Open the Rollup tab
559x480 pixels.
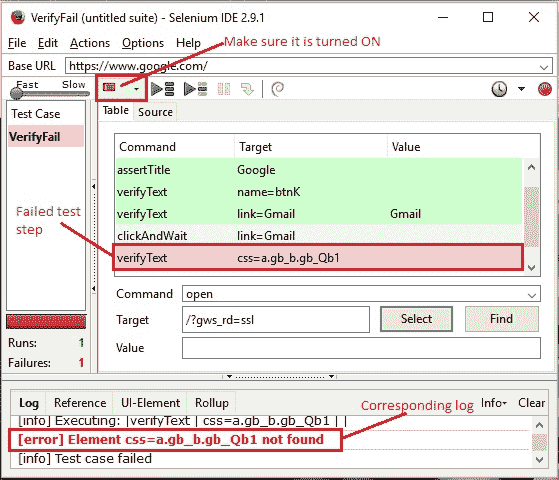click(211, 403)
